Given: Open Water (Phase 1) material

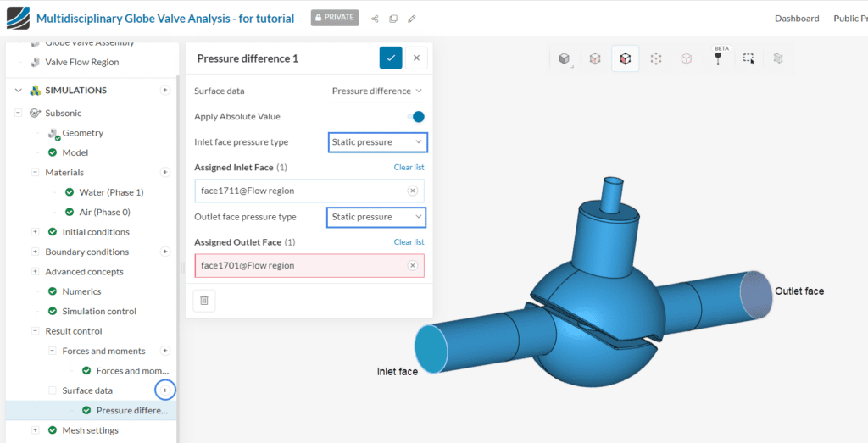Looking at the screenshot, I should tap(111, 192).
